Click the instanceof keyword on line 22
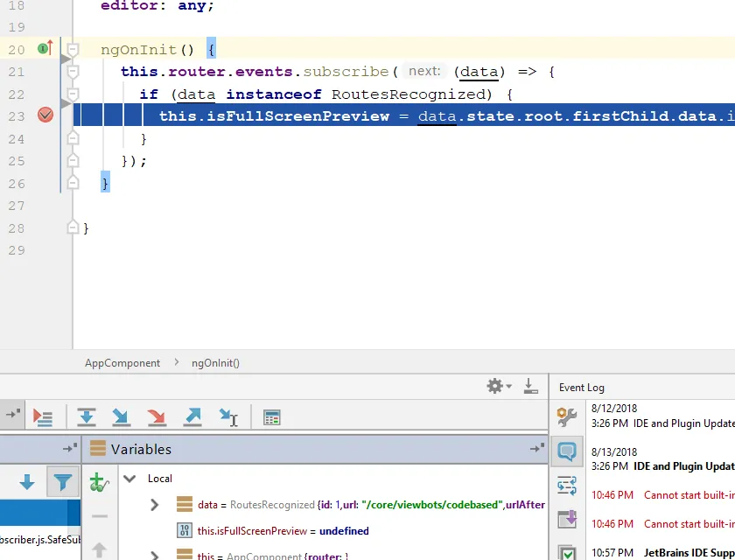The width and height of the screenshot is (735, 560). [274, 94]
